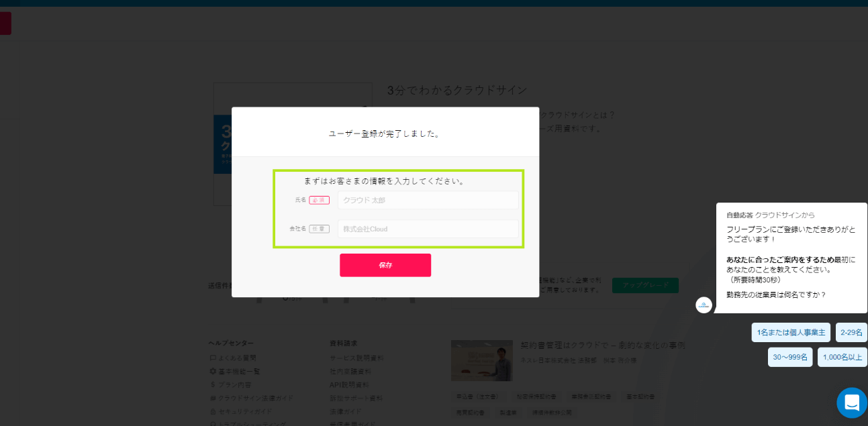Click gear icon beside 基本機能一覧

pyautogui.click(x=213, y=371)
